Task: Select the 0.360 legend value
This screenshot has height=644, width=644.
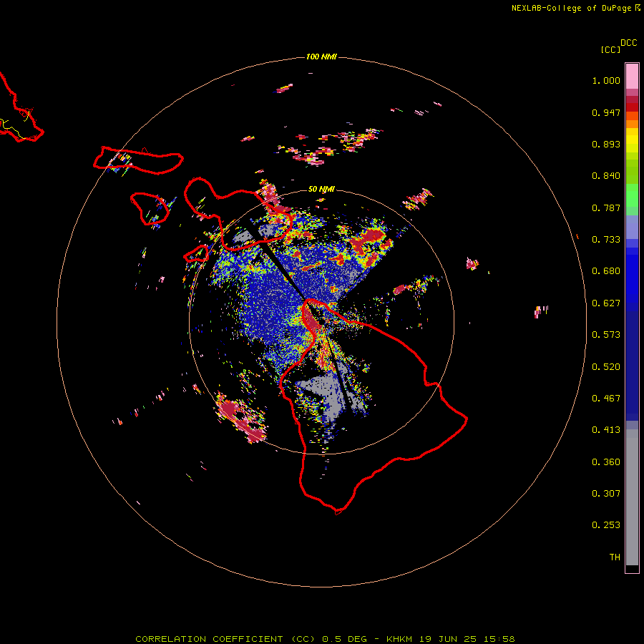Action: pos(606,462)
